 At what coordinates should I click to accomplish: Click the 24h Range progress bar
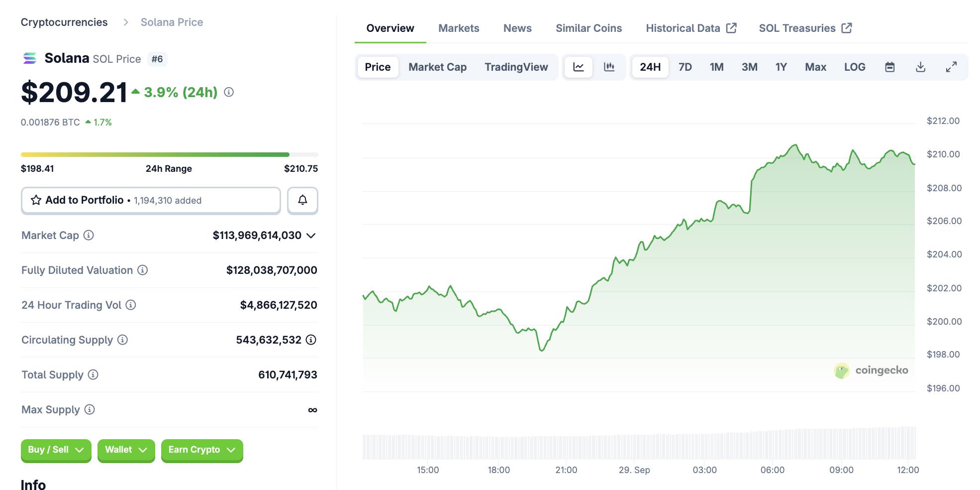169,155
